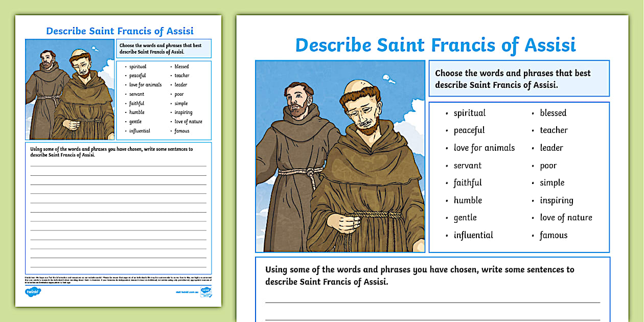The width and height of the screenshot is (644, 322).
Task: Select the phrase 'love for animals'
Action: (484, 147)
